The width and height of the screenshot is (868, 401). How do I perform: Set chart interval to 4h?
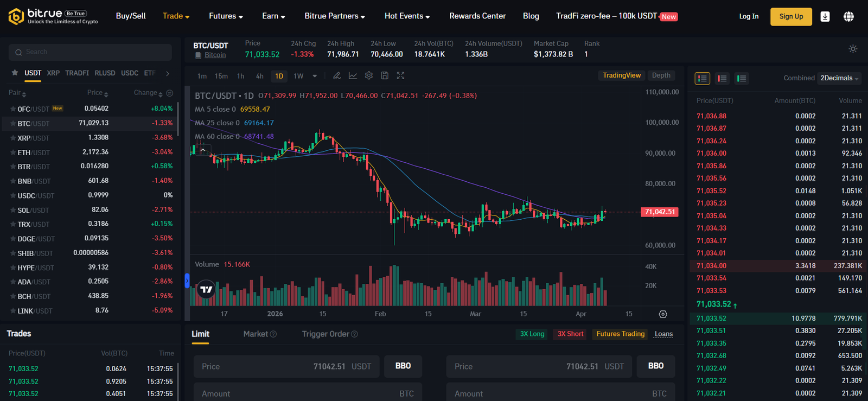click(x=260, y=76)
